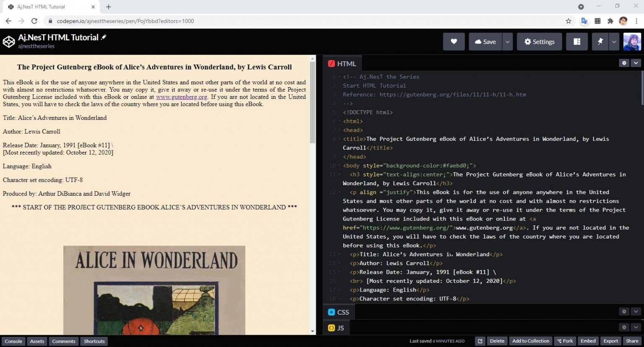Screen dimensions: 644x347
Task: Toggle the Console panel
Action: (13, 341)
